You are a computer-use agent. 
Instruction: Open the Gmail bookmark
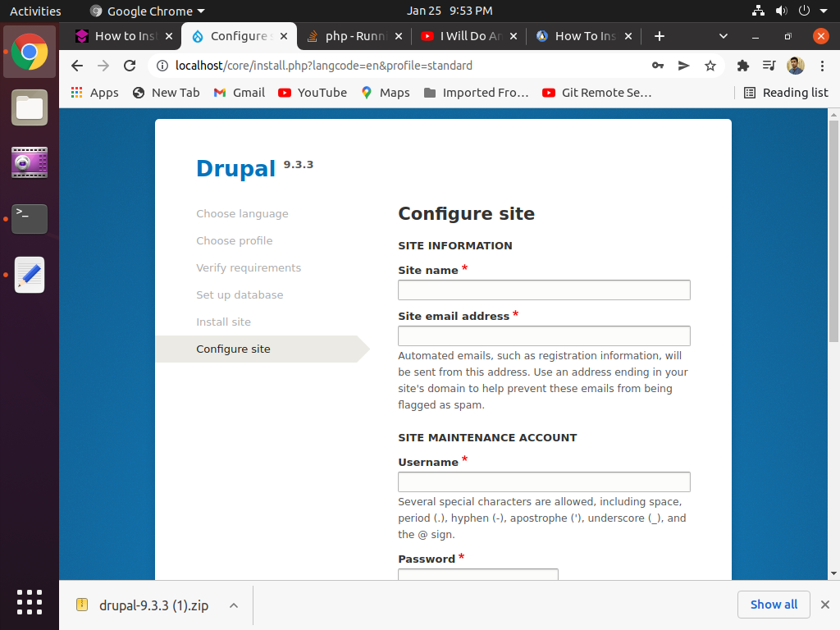240,93
